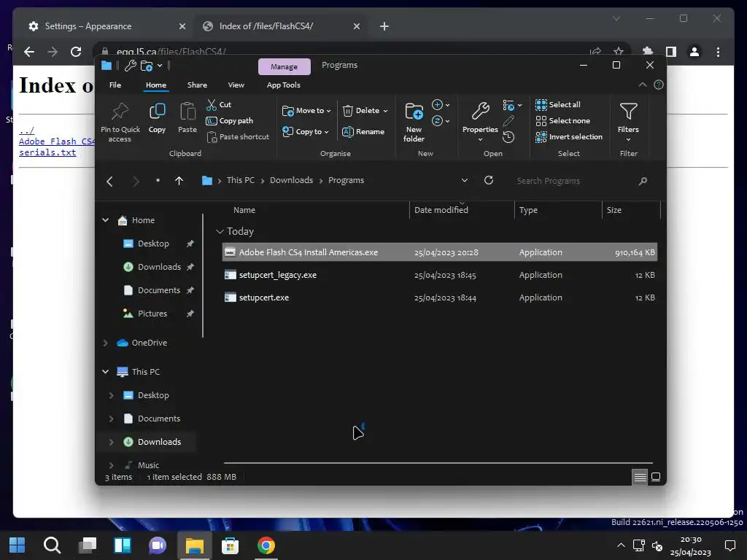Click Downloads in address breadcrumb

click(292, 181)
